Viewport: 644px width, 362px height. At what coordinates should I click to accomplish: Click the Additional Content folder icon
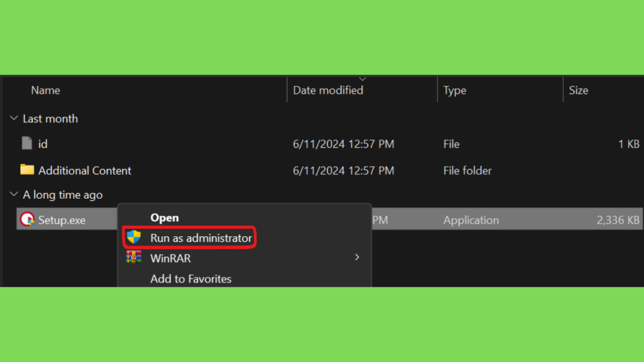pos(27,169)
